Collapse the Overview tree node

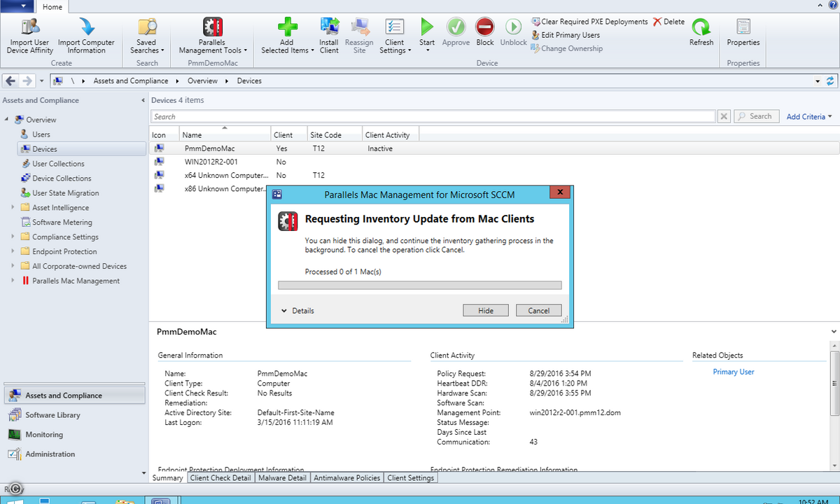point(7,120)
